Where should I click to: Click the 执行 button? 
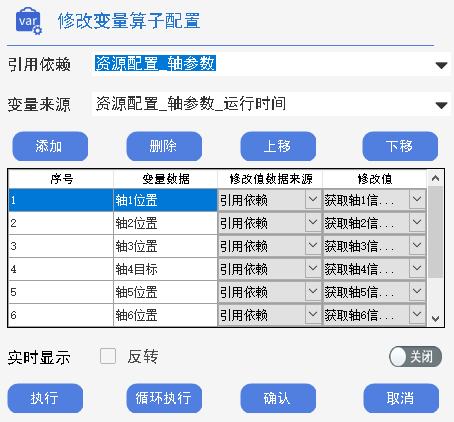coord(45,398)
